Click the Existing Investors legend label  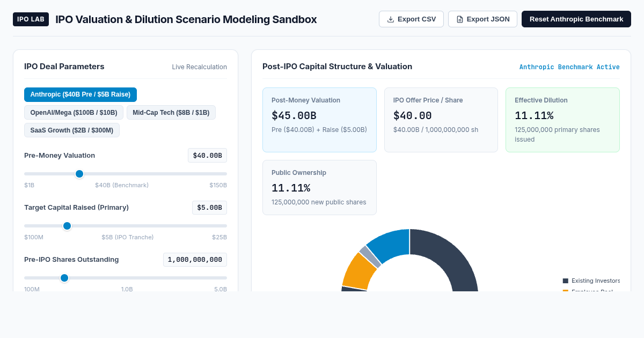(596, 281)
